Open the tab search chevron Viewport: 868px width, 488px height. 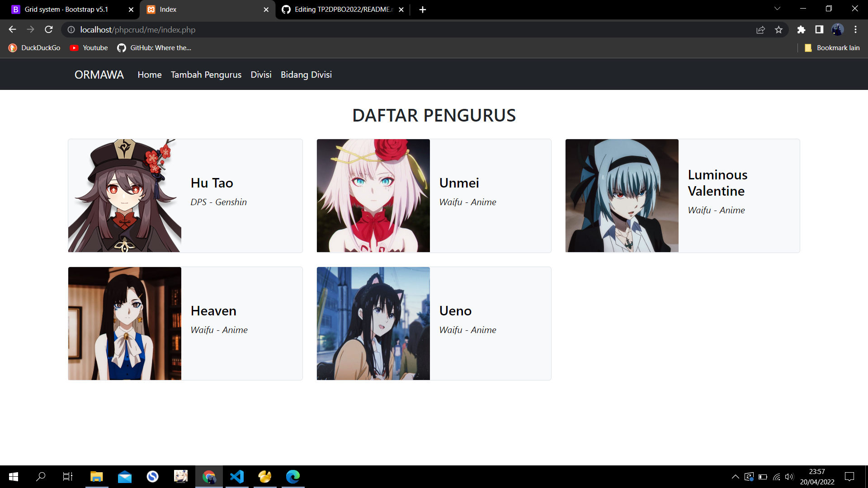pyautogui.click(x=777, y=8)
